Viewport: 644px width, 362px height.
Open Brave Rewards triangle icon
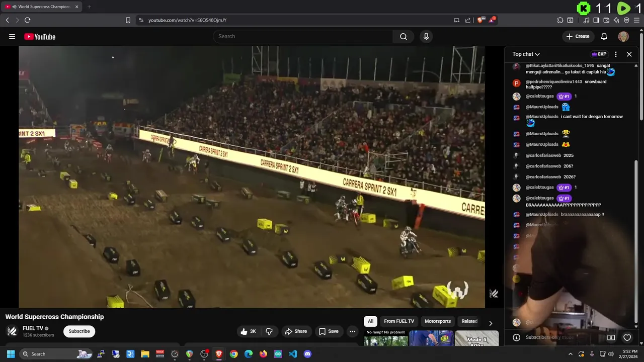tap(492, 20)
